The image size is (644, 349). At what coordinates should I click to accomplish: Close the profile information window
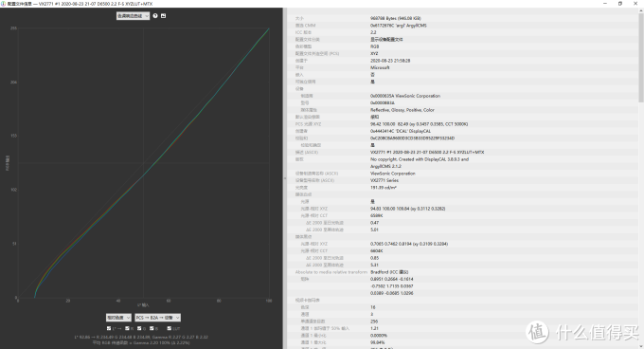click(x=635, y=3)
